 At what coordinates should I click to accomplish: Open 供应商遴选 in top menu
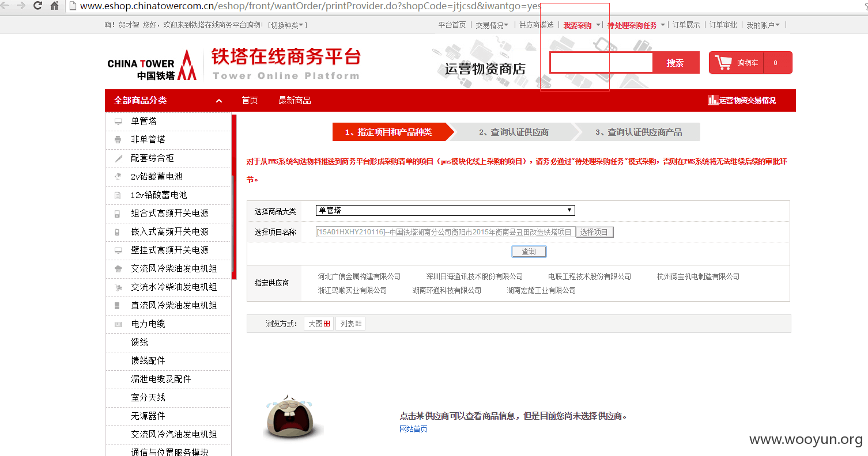click(x=536, y=25)
